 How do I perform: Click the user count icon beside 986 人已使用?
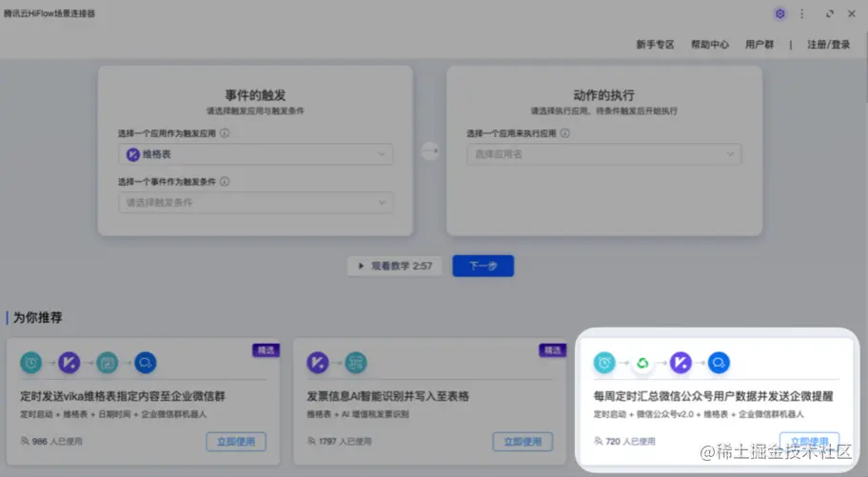click(x=25, y=441)
